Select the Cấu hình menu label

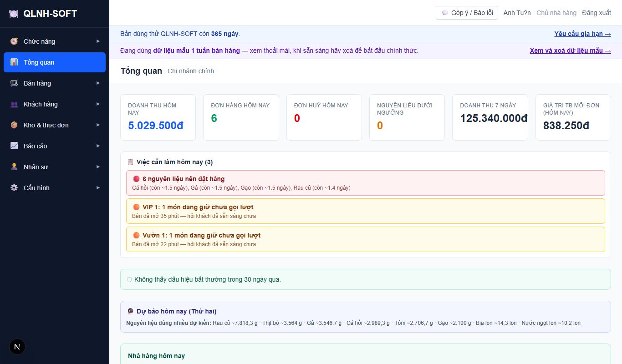click(x=36, y=188)
